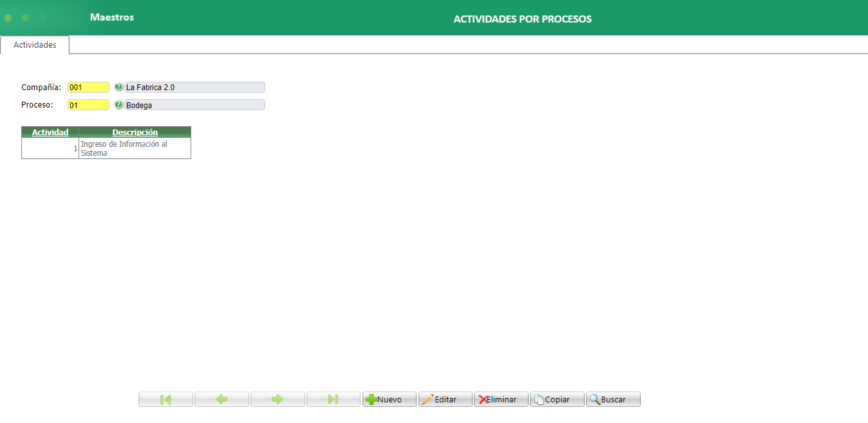Go back using previous record arrow icon
Viewport: 868px width, 423px height.
pos(221,399)
